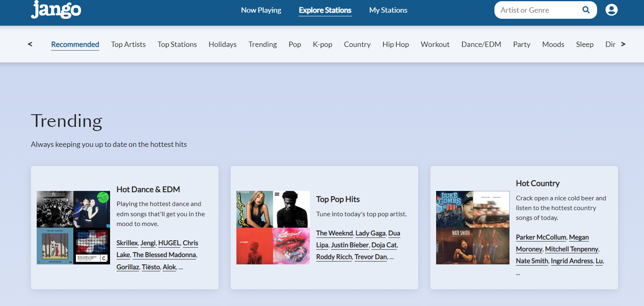644x306 pixels.
Task: Open the Pop category
Action: tap(295, 44)
